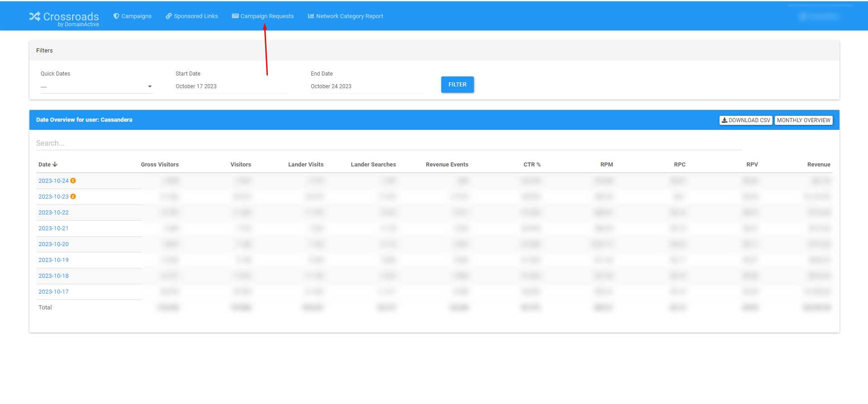Open the 2023-10-17 date link

coord(53,291)
